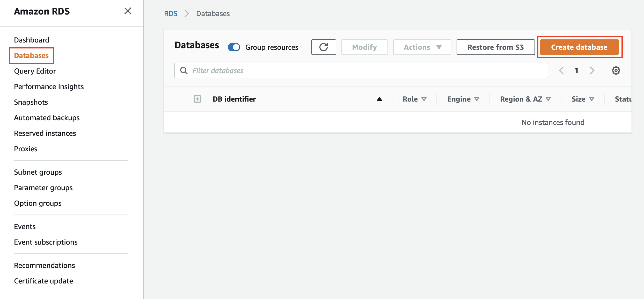
Task: Click the DB identifier column header
Action: click(234, 99)
